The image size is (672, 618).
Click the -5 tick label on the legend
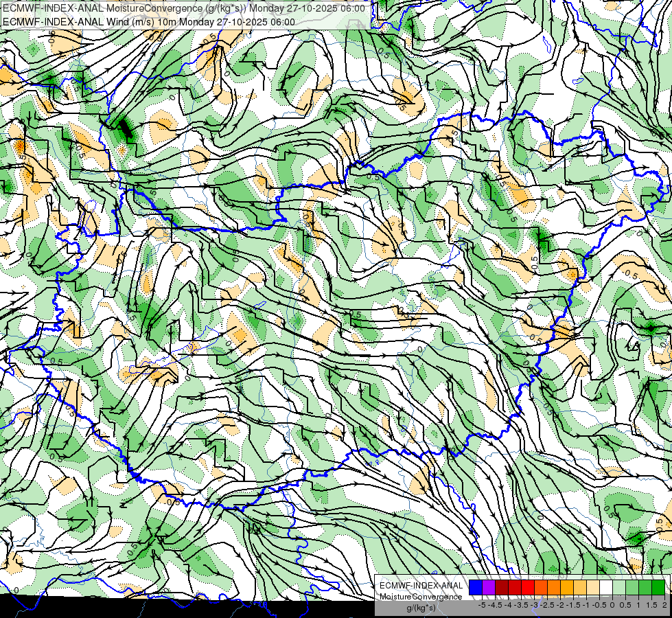(x=482, y=605)
